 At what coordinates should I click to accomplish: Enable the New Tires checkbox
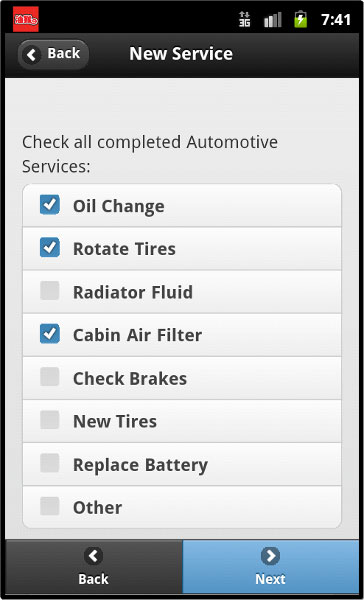pos(50,420)
